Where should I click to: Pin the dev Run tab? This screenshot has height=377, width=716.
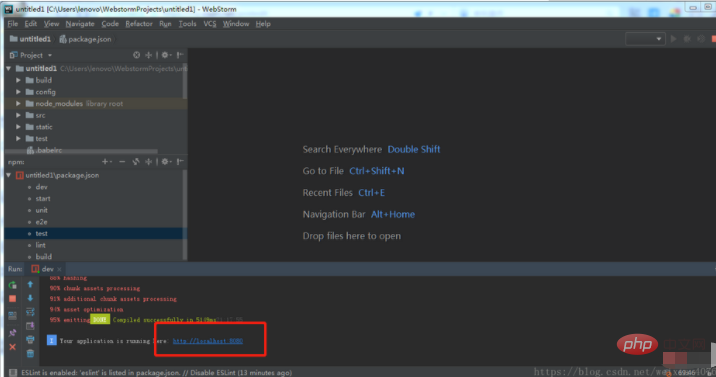point(12,333)
